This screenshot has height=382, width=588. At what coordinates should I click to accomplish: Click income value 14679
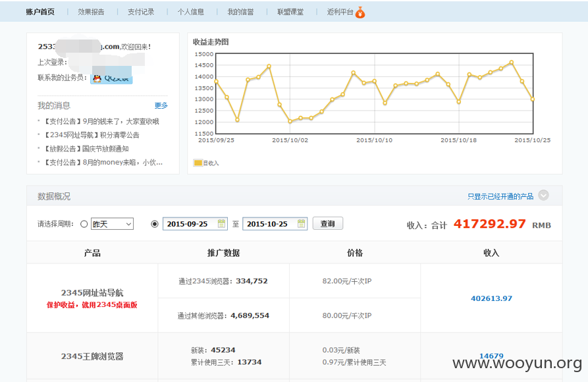pos(491,356)
